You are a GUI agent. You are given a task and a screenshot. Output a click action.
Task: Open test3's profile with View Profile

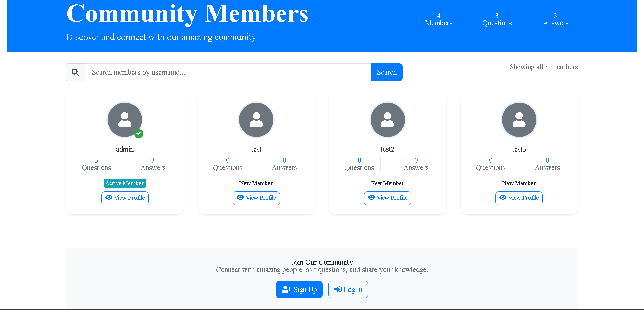(x=519, y=198)
